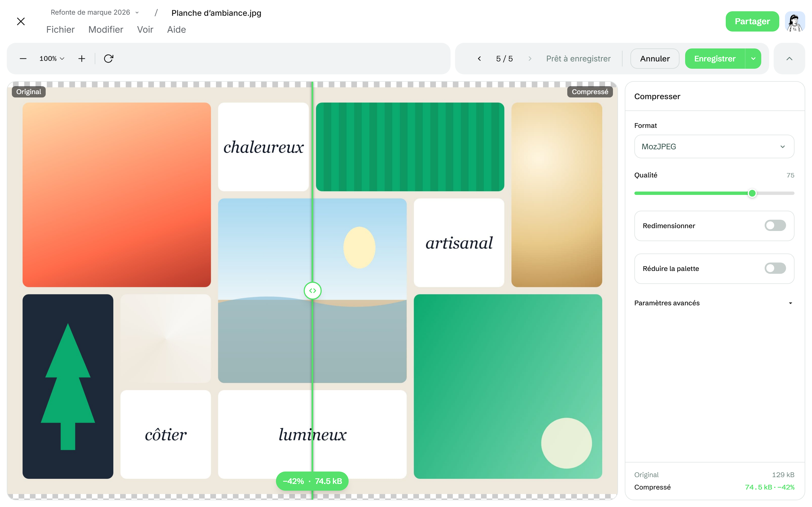Image resolution: width=812 pixels, height=507 pixels.
Task: Open the Fichier menu
Action: point(60,30)
